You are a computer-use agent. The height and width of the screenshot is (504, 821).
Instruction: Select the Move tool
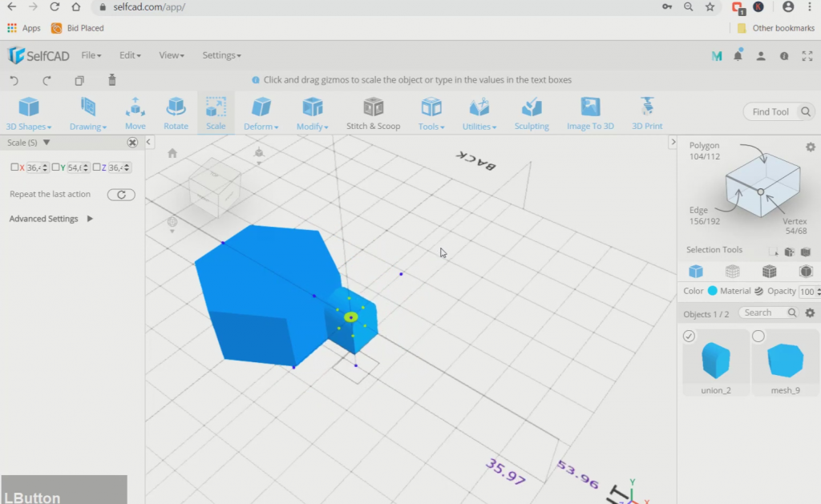[x=135, y=113]
